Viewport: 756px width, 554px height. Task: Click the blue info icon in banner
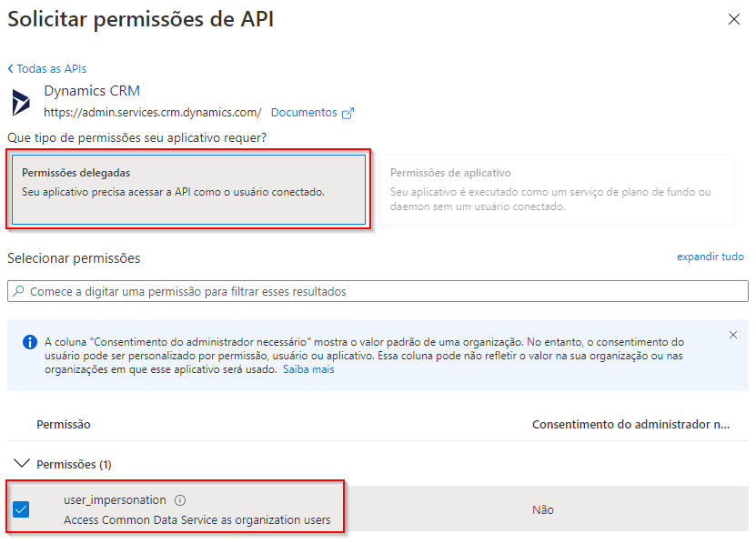tap(30, 342)
